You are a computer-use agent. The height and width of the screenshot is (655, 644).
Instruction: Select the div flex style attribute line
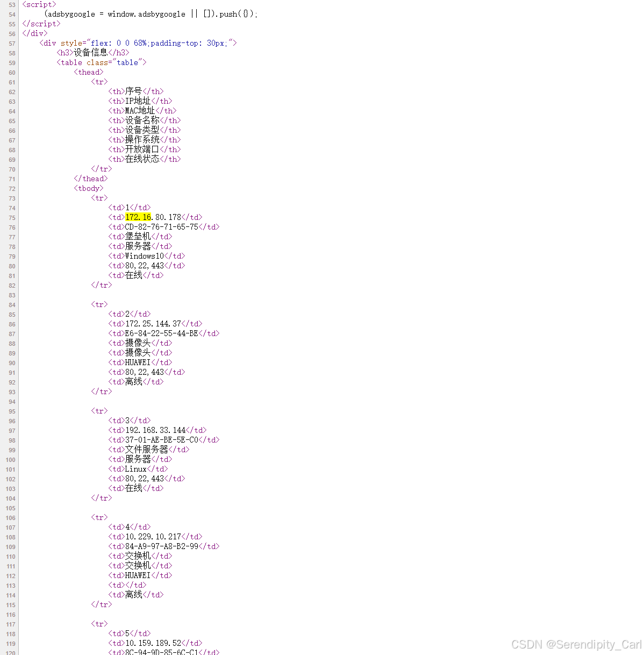click(x=138, y=43)
